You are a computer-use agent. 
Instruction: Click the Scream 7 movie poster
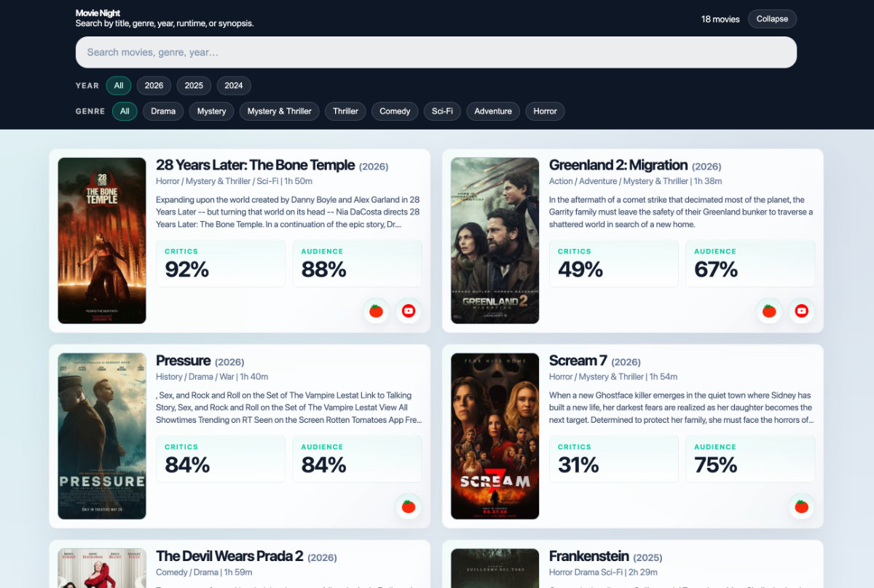(x=495, y=437)
